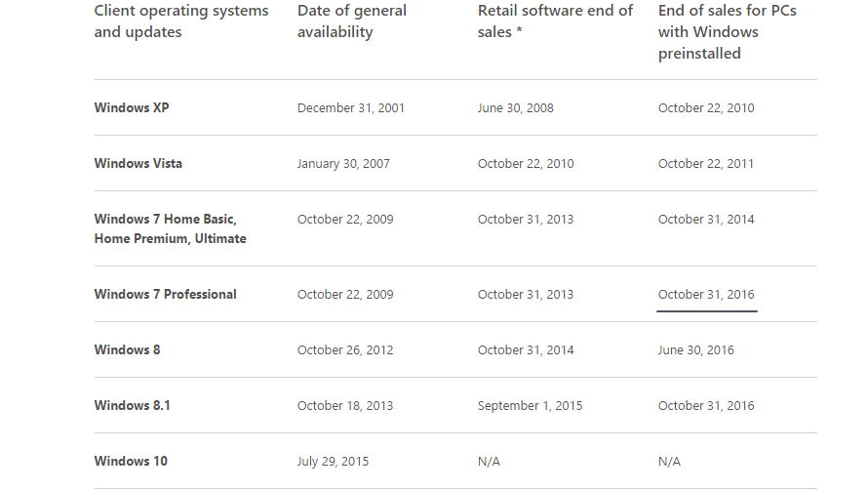This screenshot has width=868, height=491.
Task: Click the underlined October 31, 2016 date
Action: coord(706,294)
